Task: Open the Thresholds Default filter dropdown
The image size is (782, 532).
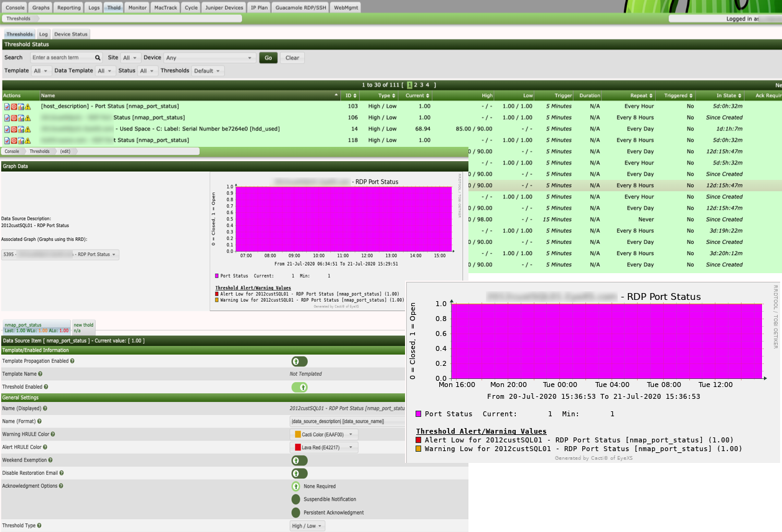Action: pos(207,71)
